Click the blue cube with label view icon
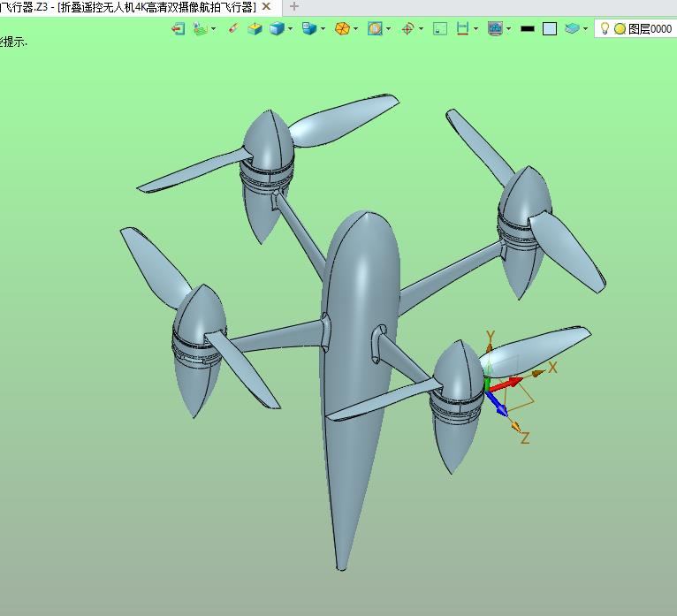Screen dimensions: 677x616 click(x=309, y=29)
